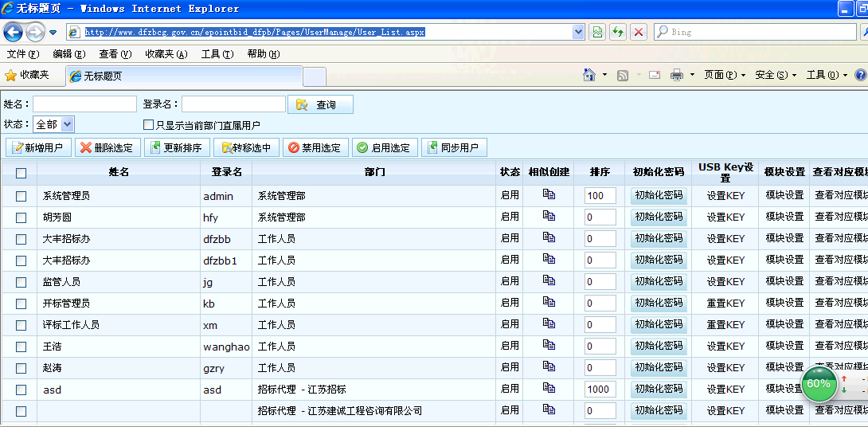Image resolution: width=868 pixels, height=427 pixels.
Task: Click the 同步用户 button
Action: [x=454, y=147]
